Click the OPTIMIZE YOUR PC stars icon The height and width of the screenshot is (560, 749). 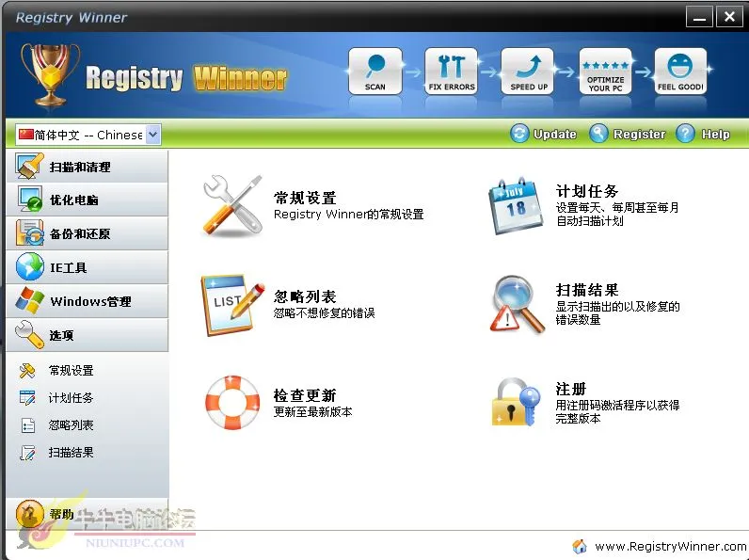coord(605,71)
